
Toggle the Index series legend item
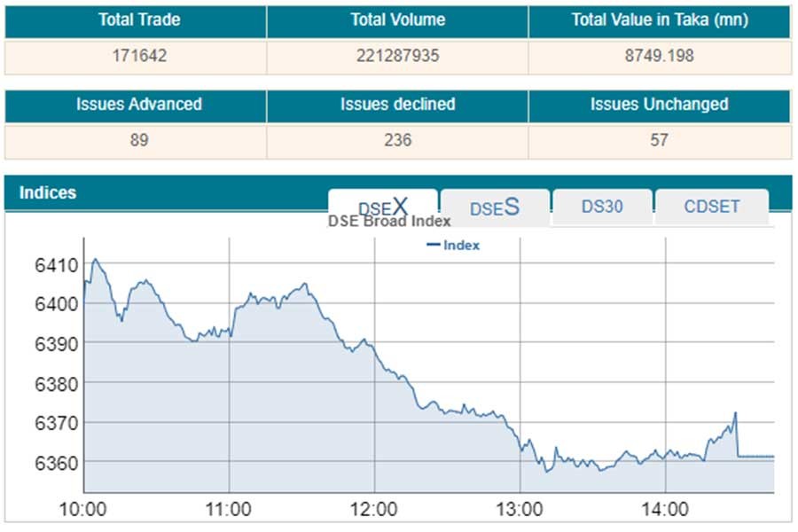pos(453,245)
